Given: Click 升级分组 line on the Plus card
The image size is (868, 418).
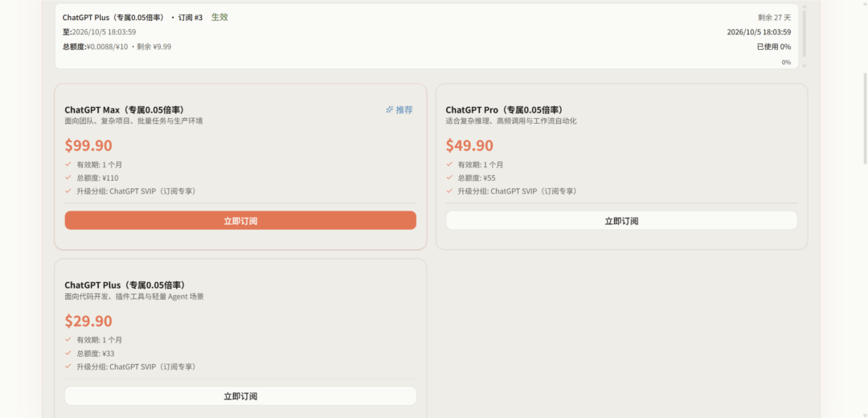Looking at the screenshot, I should (x=136, y=367).
